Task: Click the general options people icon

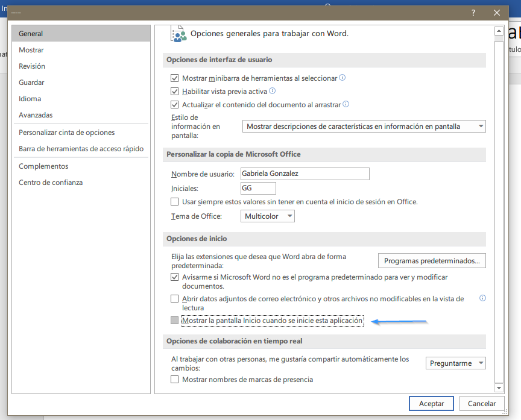Action: [x=178, y=34]
